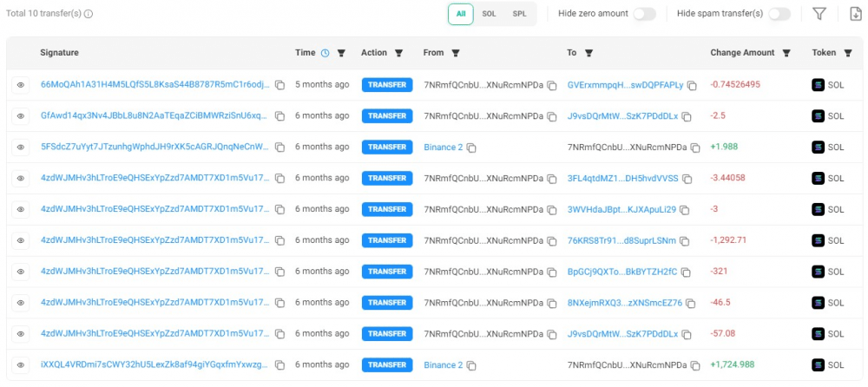Copy the To address 3WVHdaJBpt...KJXApuLi29
868x387 pixels.
(685, 210)
